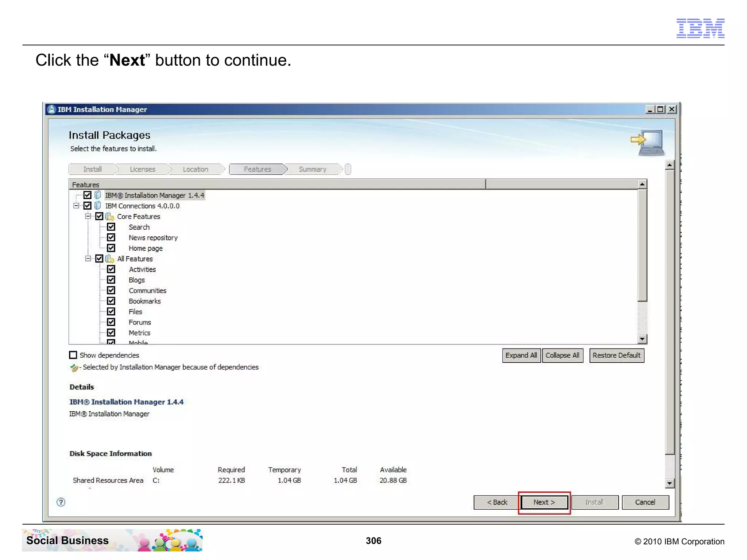Click the Core Features folder icon
747x560 pixels.
(x=110, y=217)
